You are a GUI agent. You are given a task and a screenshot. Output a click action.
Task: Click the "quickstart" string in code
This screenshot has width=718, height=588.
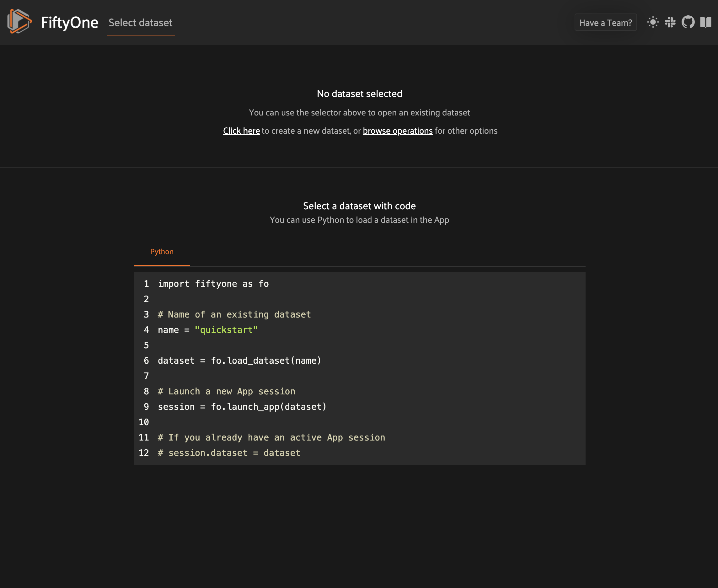pyautogui.click(x=226, y=330)
